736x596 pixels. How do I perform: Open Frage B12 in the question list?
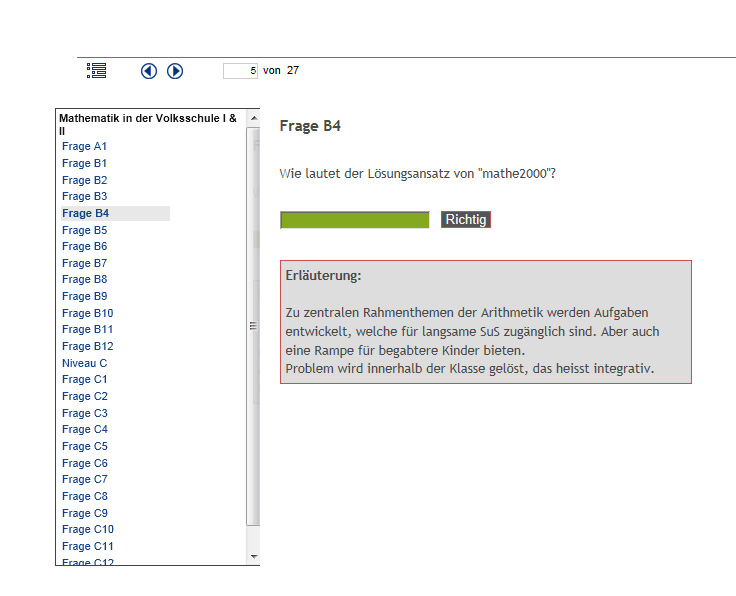pyautogui.click(x=88, y=346)
